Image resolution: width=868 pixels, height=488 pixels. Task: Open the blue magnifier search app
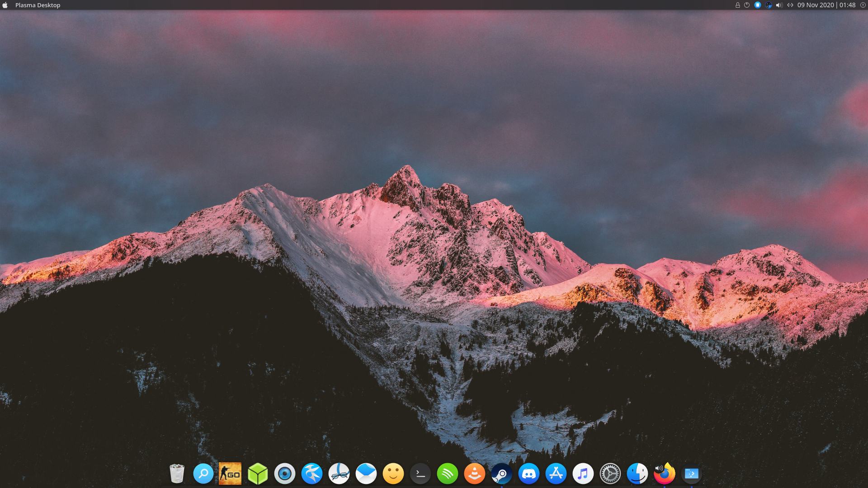(203, 474)
